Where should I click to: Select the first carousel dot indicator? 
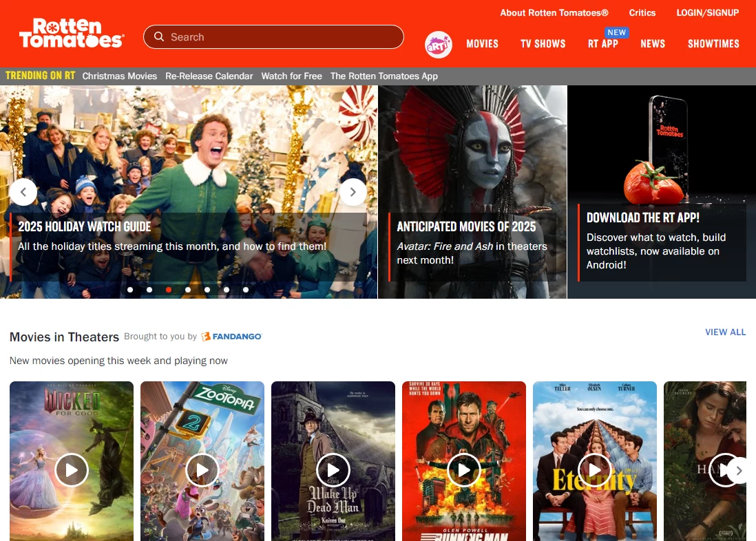[130, 290]
